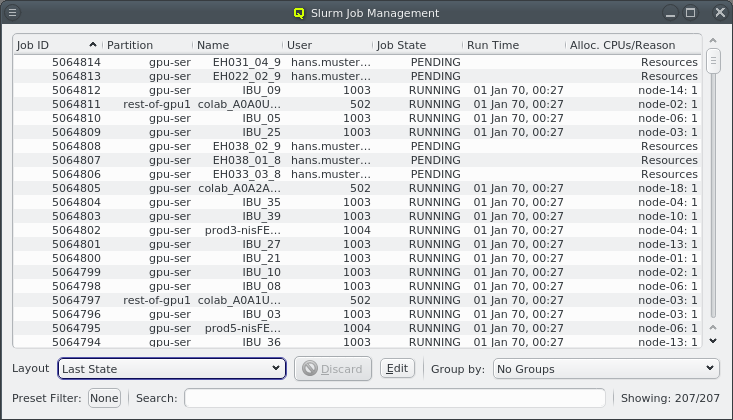
Task: Minimize the Slurm Job Management window
Action: tap(670, 13)
